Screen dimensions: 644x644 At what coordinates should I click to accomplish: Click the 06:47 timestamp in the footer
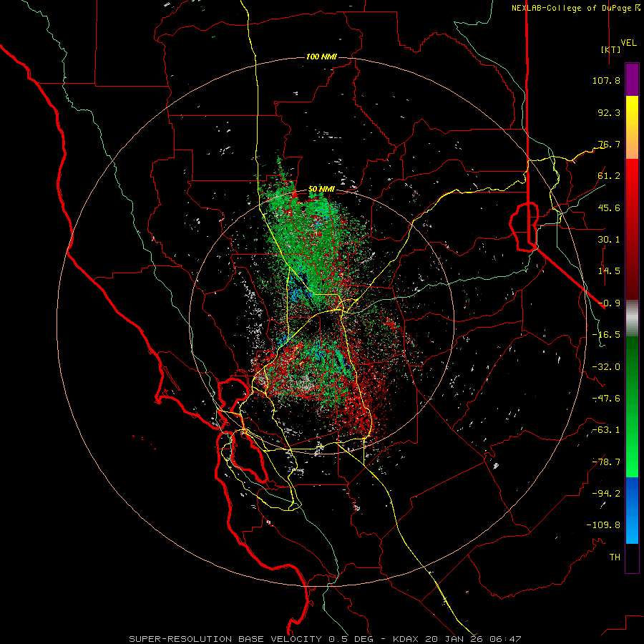click(x=506, y=639)
